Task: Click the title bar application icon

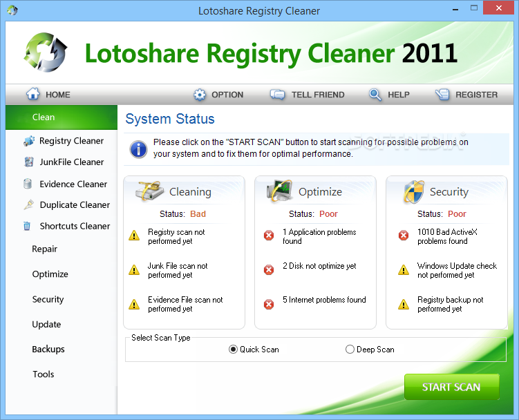Action: coord(12,10)
